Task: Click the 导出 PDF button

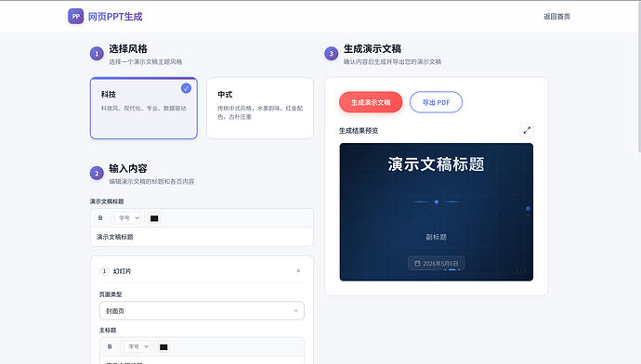Action: 436,102
